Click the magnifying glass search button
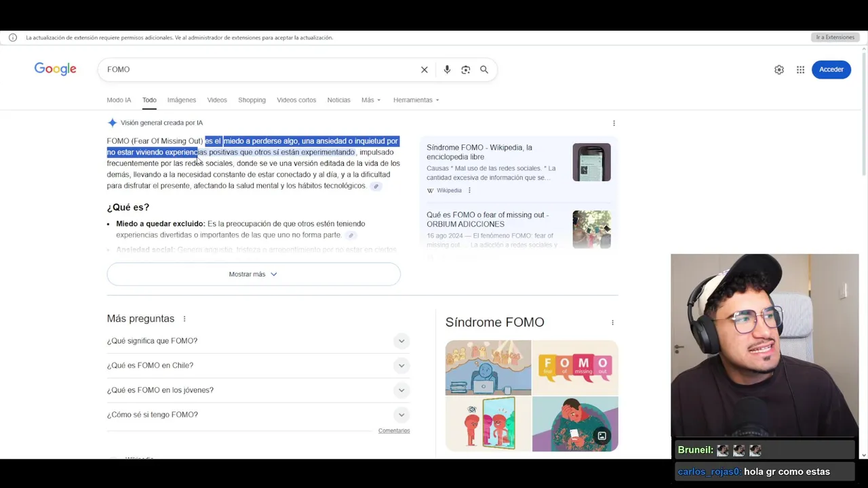 (484, 69)
